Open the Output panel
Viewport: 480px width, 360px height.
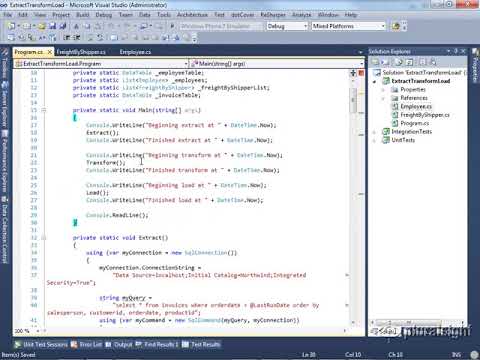click(x=119, y=344)
